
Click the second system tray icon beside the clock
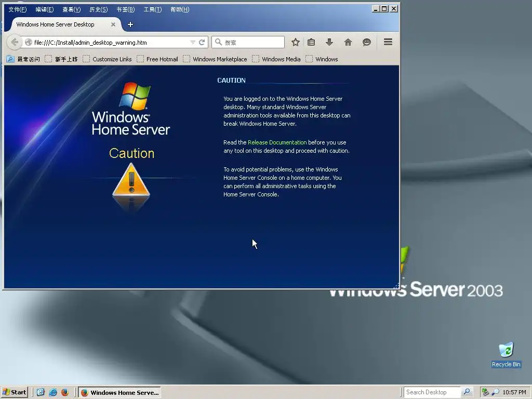pyautogui.click(x=495, y=392)
